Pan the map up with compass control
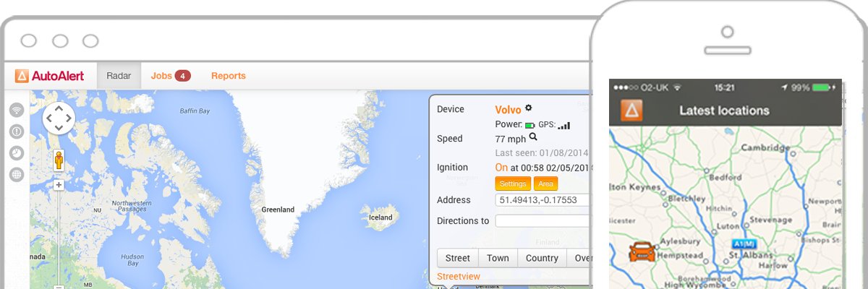The width and height of the screenshot is (868, 289). click(x=59, y=108)
